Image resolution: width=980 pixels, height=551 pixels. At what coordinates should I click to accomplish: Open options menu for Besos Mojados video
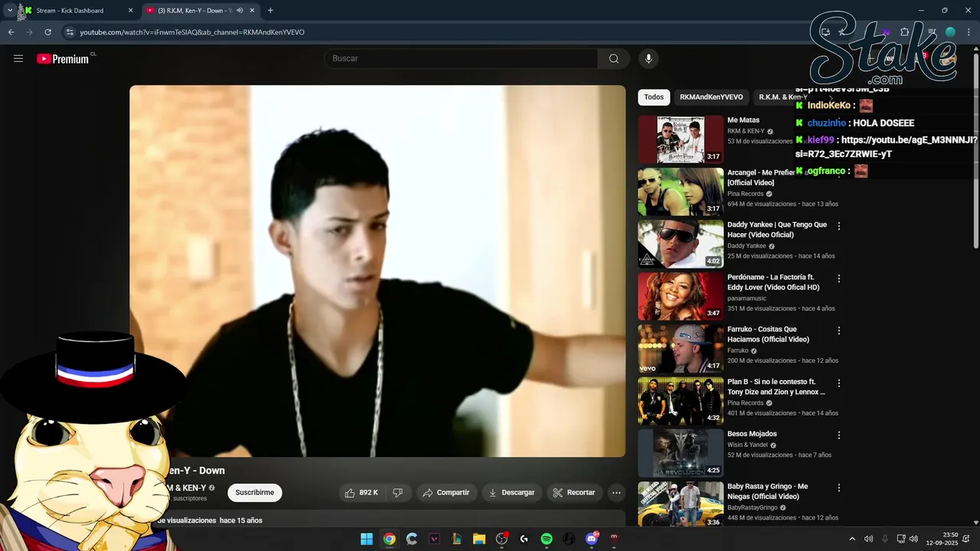click(x=839, y=435)
